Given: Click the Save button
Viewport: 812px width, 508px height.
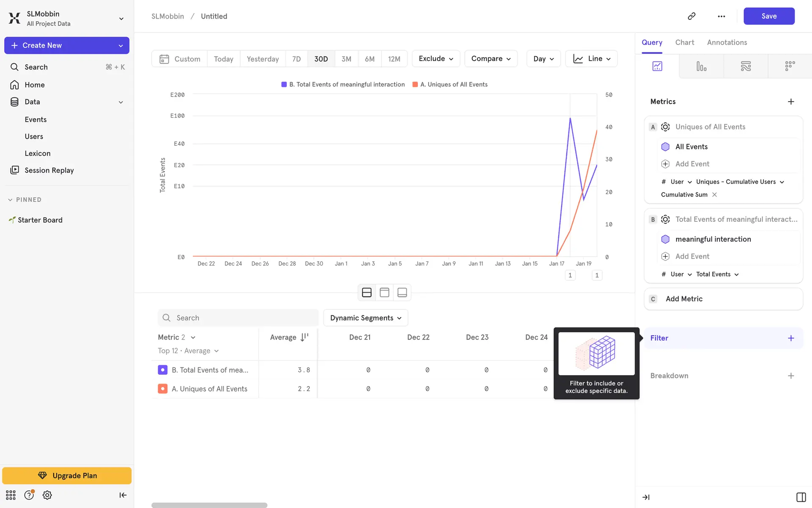Looking at the screenshot, I should tap(768, 16).
